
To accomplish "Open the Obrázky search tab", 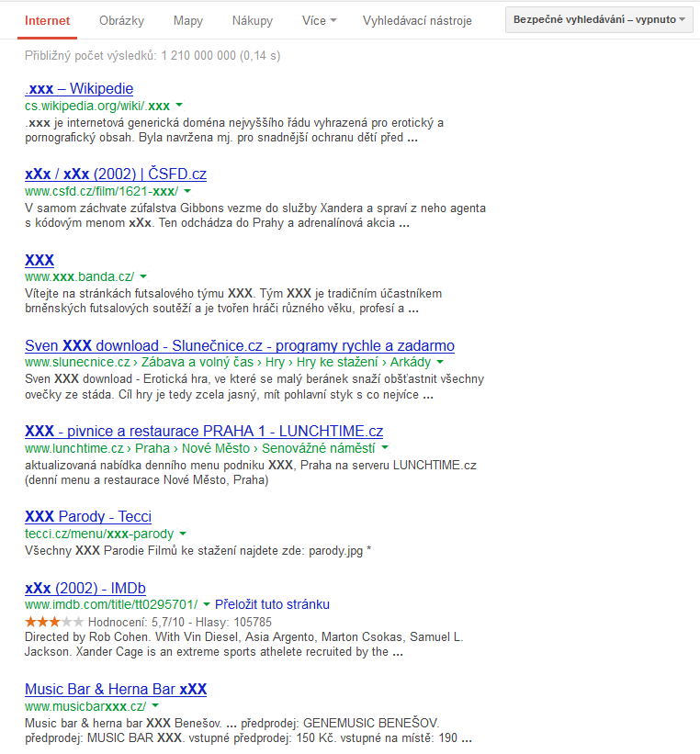I will pyautogui.click(x=121, y=20).
